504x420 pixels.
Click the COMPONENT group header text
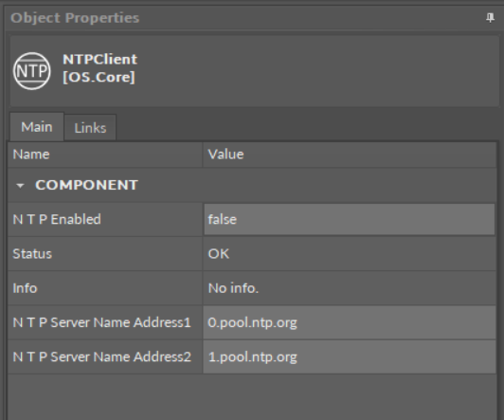pos(87,185)
